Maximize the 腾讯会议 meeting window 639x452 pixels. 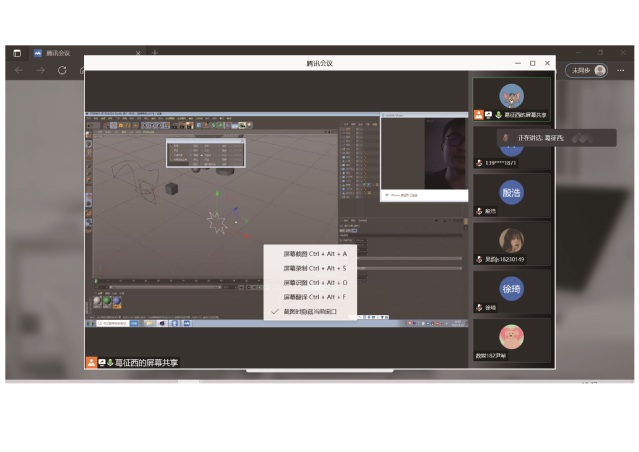click(x=532, y=63)
